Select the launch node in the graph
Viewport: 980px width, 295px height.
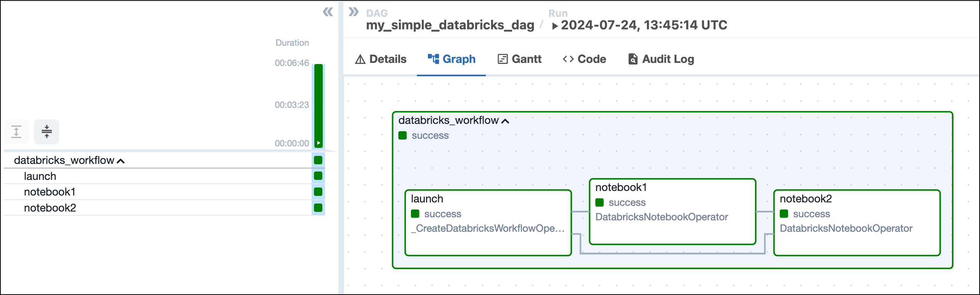click(488, 223)
